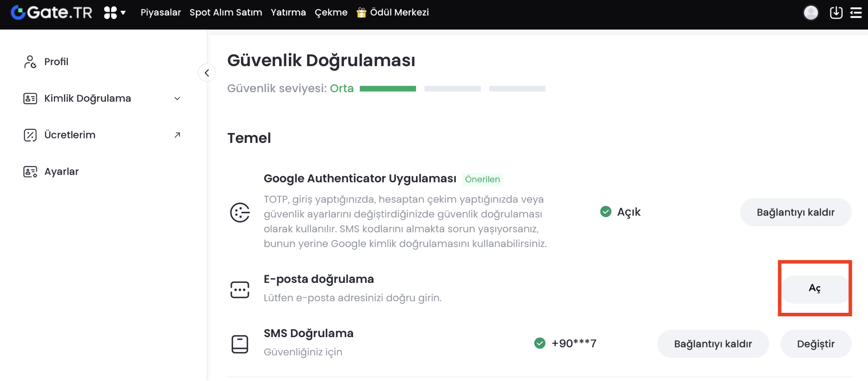Select Ayarlar in the sidebar
868x381 pixels.
[x=61, y=172]
